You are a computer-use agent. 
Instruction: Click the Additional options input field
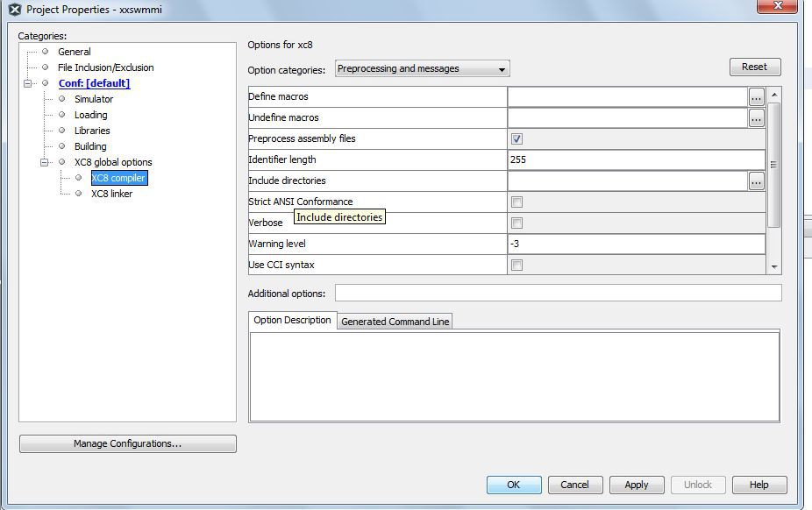(x=559, y=293)
